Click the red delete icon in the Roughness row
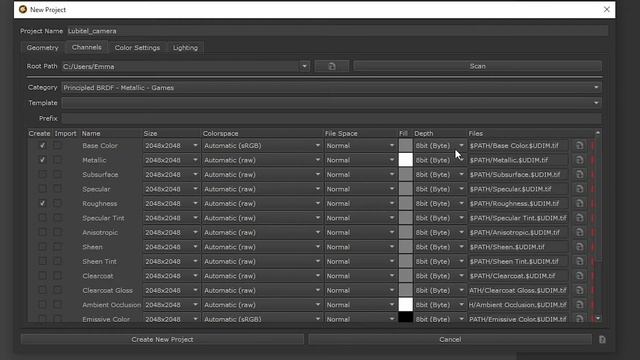Screen dimensions: 640x360 593,204
